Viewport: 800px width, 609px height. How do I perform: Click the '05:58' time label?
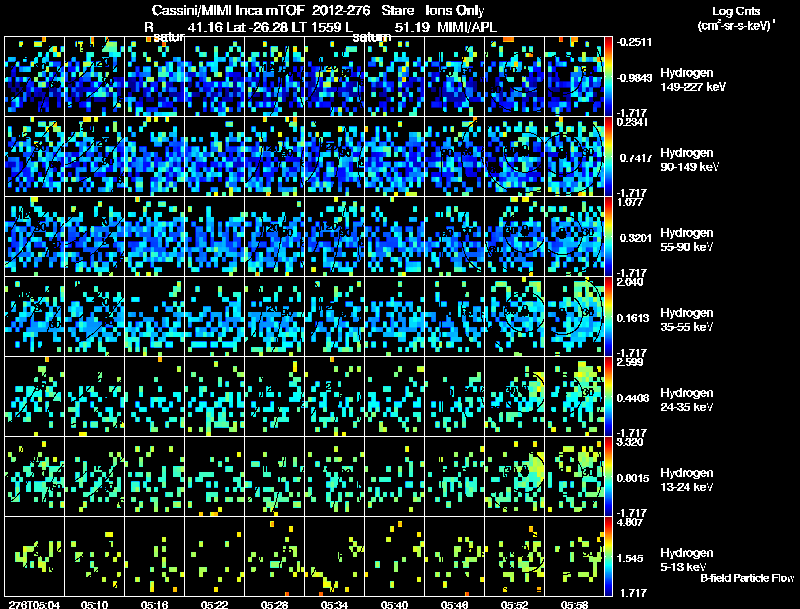(574, 604)
